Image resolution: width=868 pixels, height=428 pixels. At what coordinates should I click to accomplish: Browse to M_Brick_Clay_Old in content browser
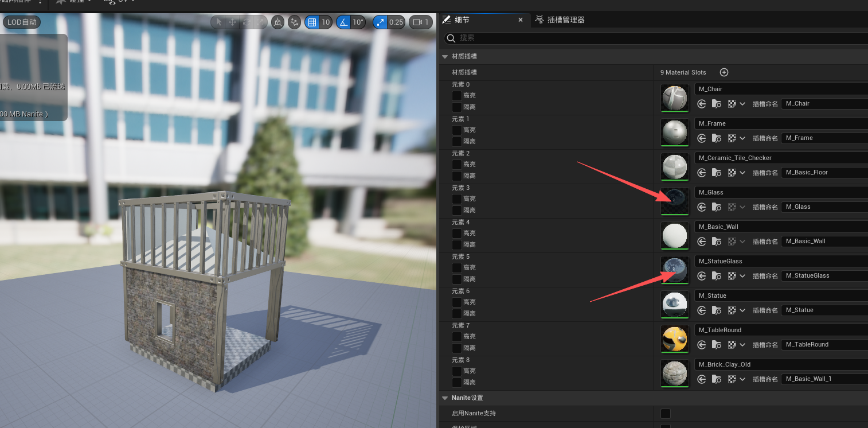pos(717,379)
